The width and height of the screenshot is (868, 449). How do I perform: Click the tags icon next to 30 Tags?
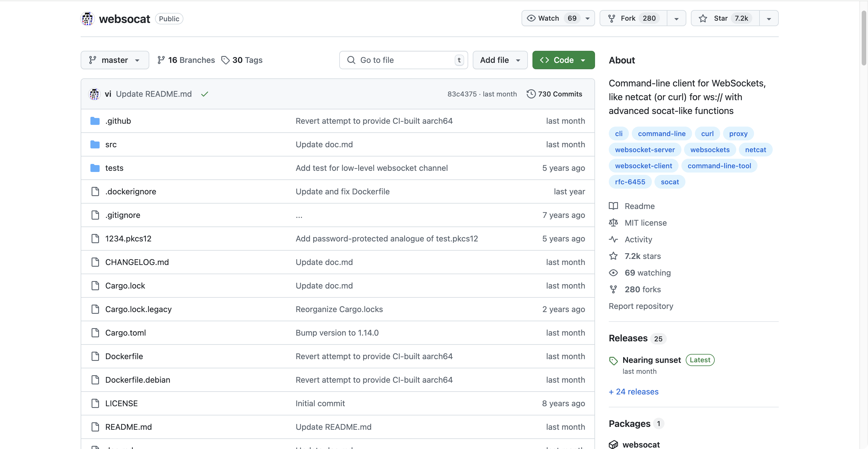pos(225,60)
